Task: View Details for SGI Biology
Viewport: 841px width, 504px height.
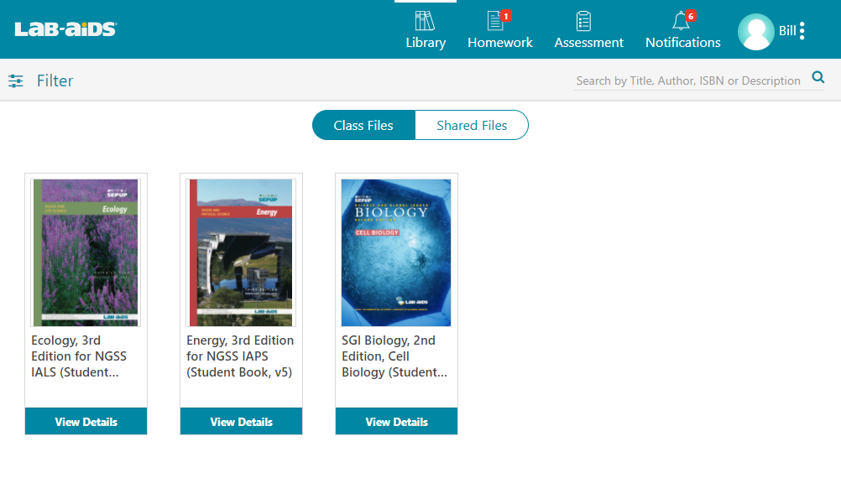Action: (396, 421)
